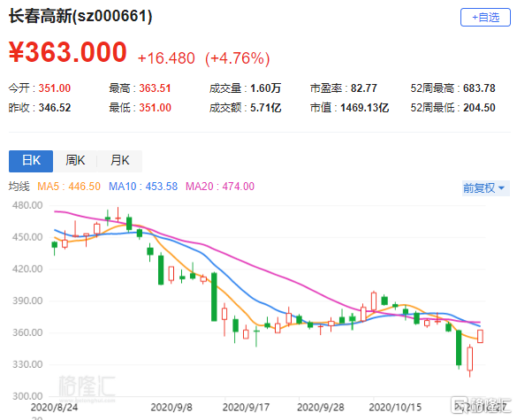The height and width of the screenshot is (420, 517).
Task: Click the +16.480 price change value
Action: pos(166,58)
